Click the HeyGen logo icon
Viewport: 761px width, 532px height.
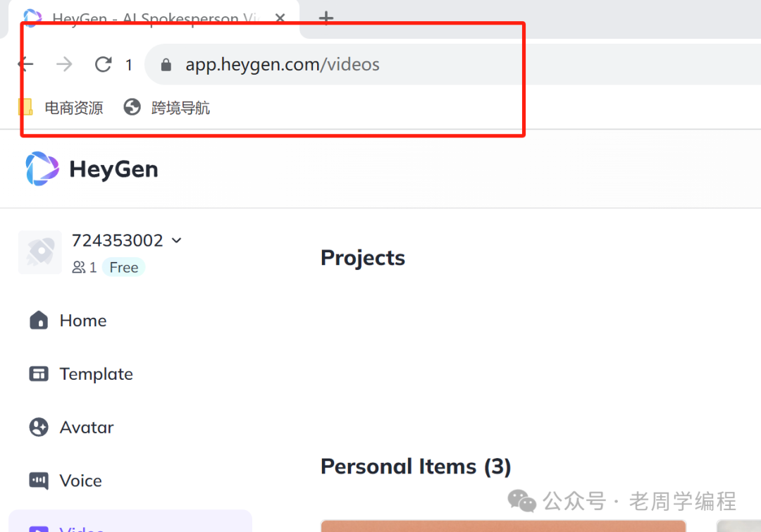(x=42, y=169)
